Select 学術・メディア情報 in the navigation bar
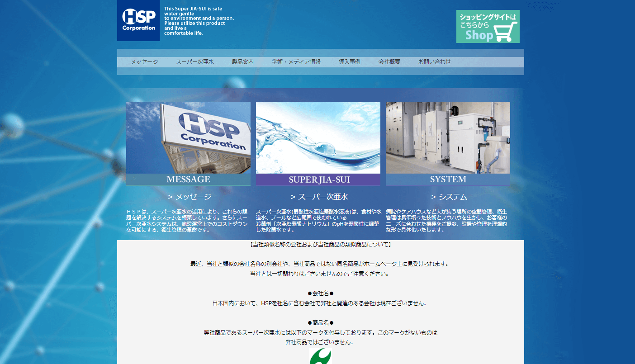 296,62
